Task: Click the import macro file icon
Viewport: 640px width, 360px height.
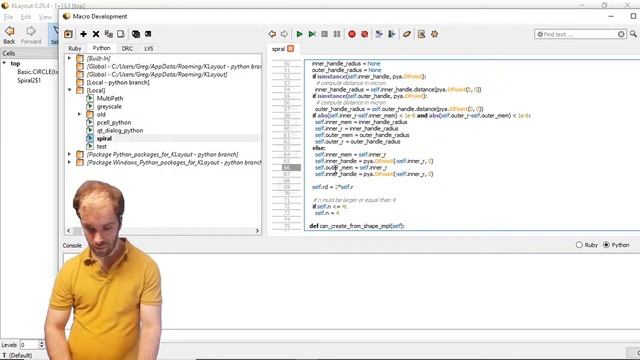Action: pos(121,34)
